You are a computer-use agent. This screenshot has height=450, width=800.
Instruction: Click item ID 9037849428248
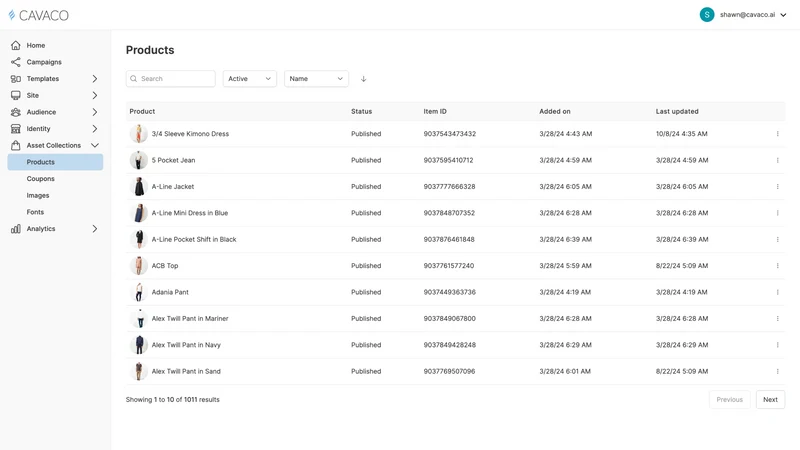449,345
